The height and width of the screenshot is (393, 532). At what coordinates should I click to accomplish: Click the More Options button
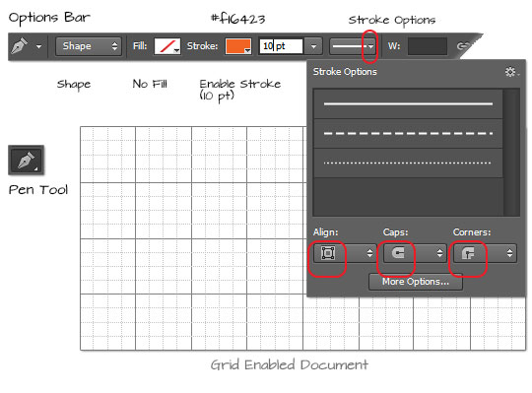pos(416,282)
